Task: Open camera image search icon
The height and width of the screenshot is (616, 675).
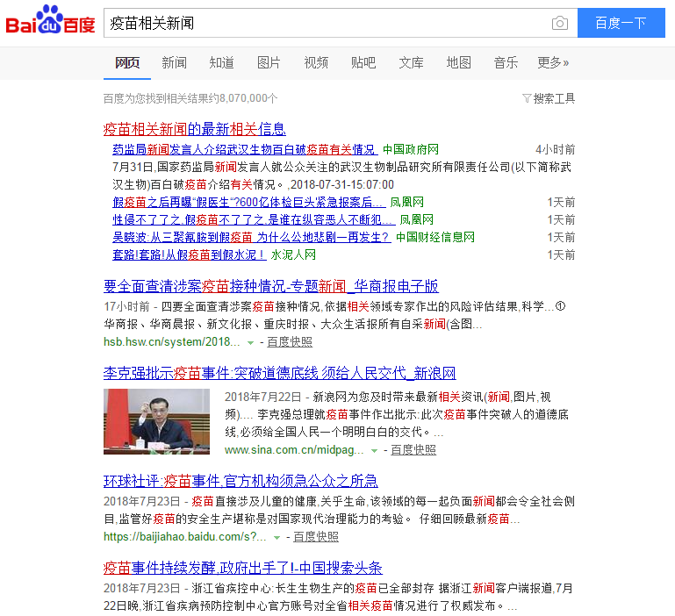Action: click(x=560, y=23)
